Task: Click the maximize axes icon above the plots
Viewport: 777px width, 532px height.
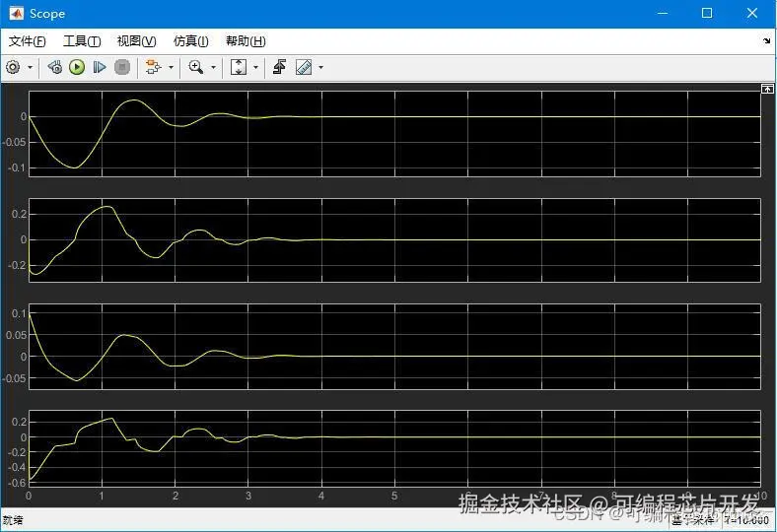Action: (767, 89)
